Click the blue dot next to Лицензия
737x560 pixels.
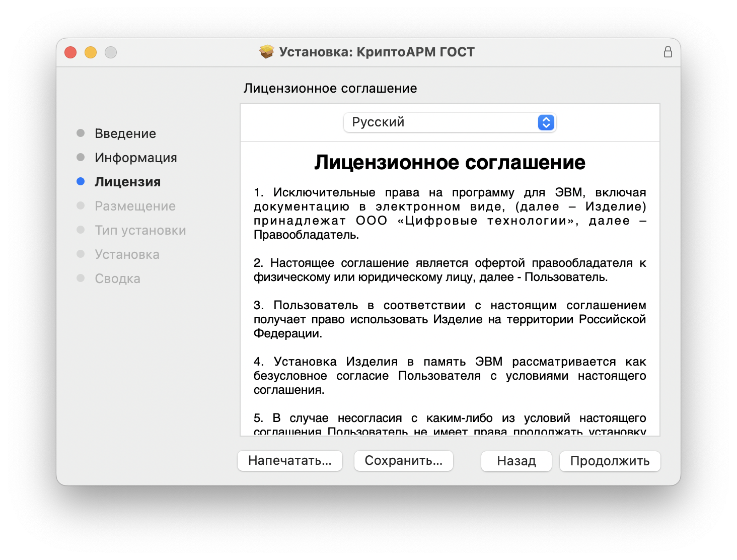(x=81, y=181)
